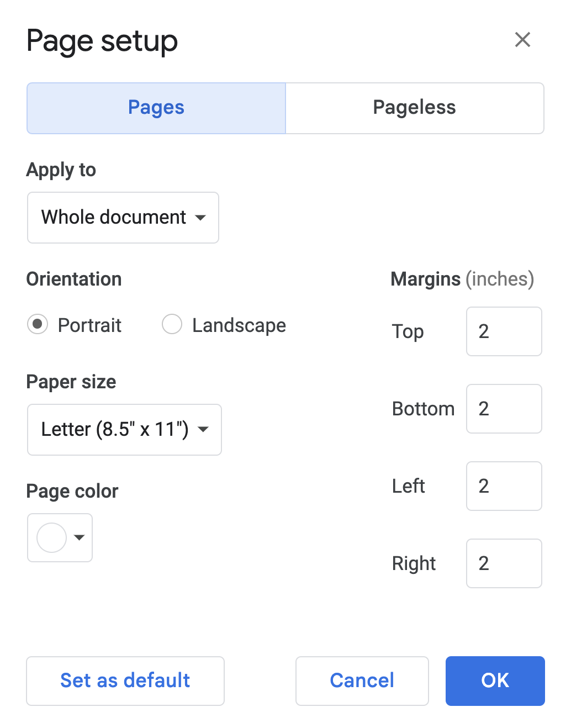571x728 pixels.
Task: Click the Cancel button
Action: click(x=362, y=681)
